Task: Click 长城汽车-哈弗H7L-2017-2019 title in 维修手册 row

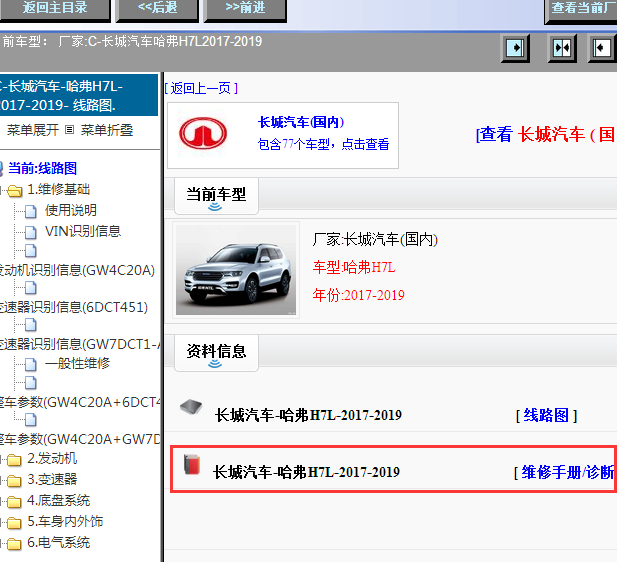Action: pyautogui.click(x=306, y=472)
